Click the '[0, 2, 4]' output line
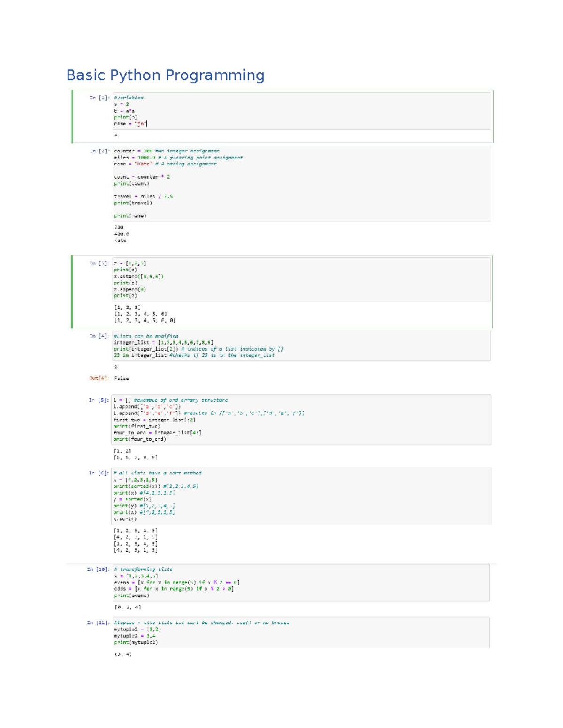Viewport: 563px width, 728px height. click(128, 607)
